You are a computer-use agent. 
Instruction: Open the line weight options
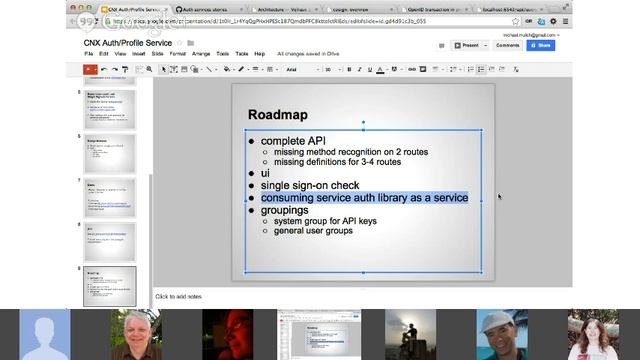click(x=256, y=69)
